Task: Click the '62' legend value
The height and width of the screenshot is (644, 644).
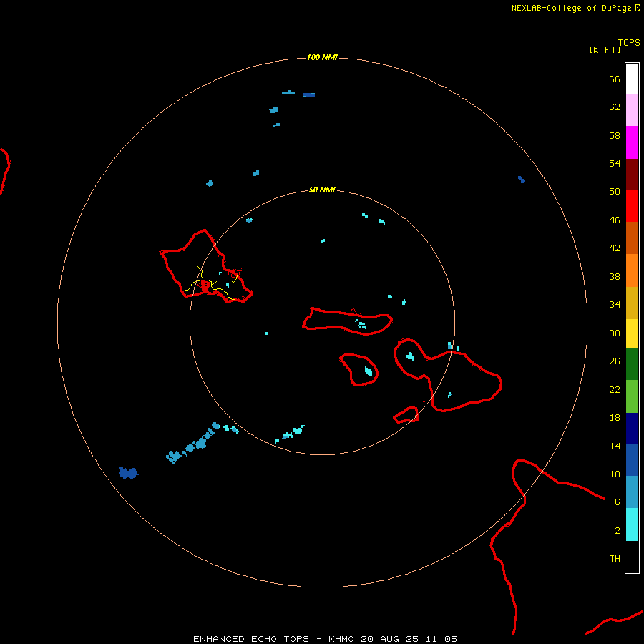Action: click(x=615, y=107)
